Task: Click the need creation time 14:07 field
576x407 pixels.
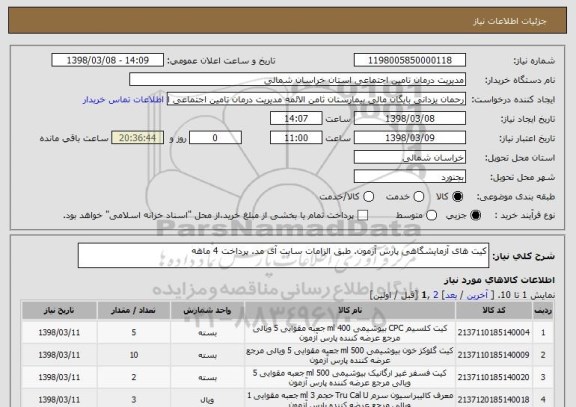Action: click(296, 119)
